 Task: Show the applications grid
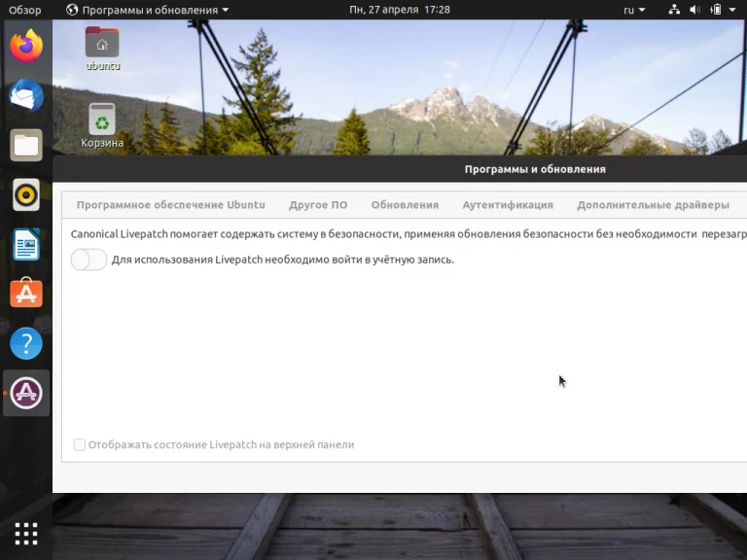(x=26, y=534)
